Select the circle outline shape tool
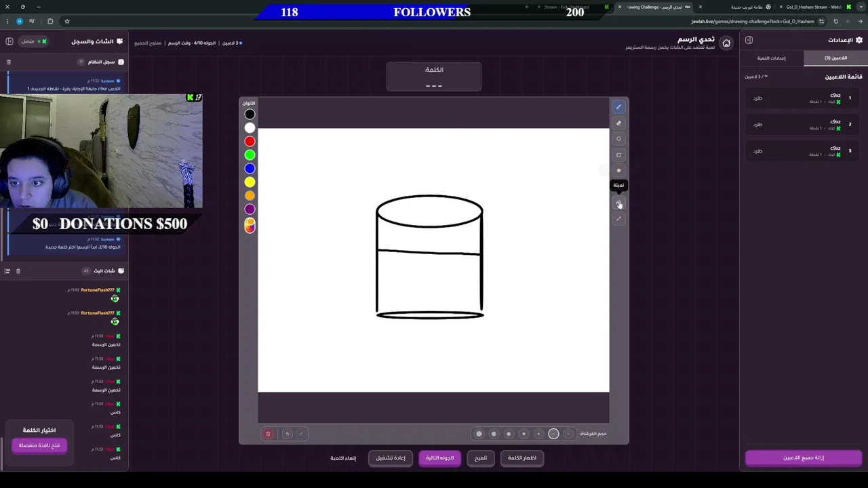Viewport: 868px width, 488px height. click(618, 139)
